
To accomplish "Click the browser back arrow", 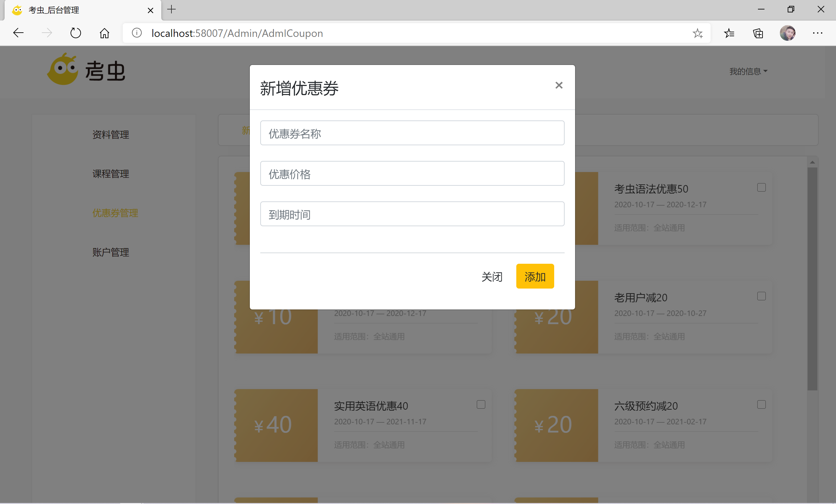I will tap(18, 33).
